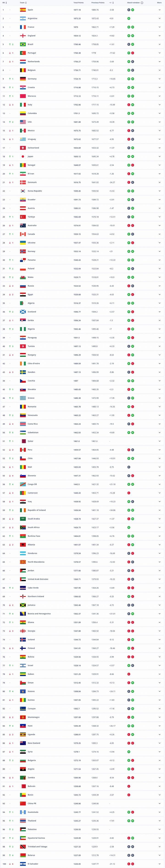Image resolution: width=165 pixels, height=868 pixels.
Task: Expand the Germany row chevron
Action: click(x=160, y=79)
